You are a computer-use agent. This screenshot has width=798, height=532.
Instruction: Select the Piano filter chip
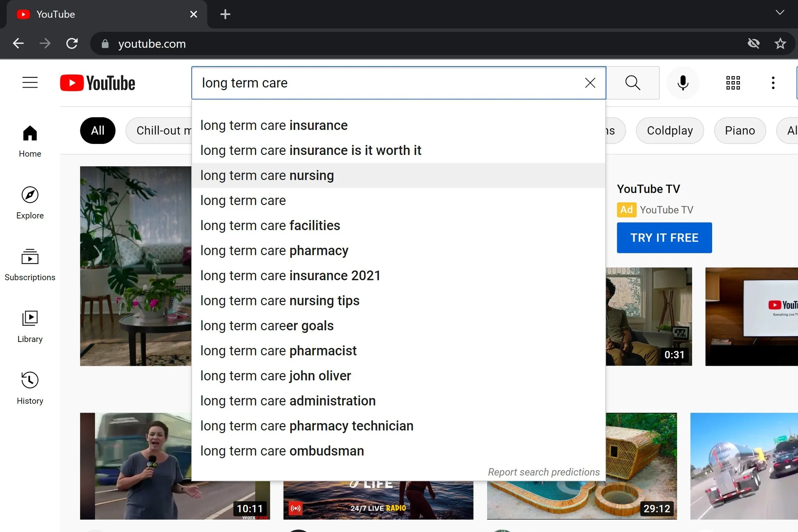coord(740,130)
